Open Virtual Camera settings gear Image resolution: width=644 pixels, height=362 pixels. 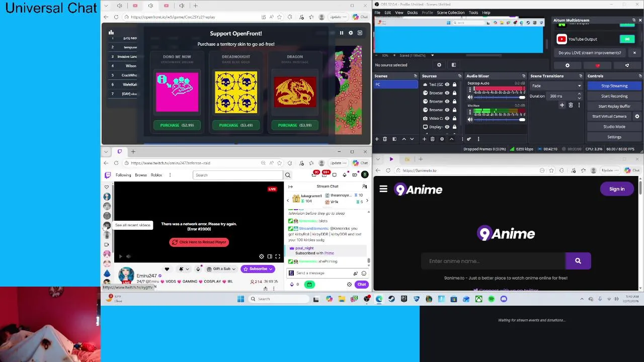coord(637,117)
